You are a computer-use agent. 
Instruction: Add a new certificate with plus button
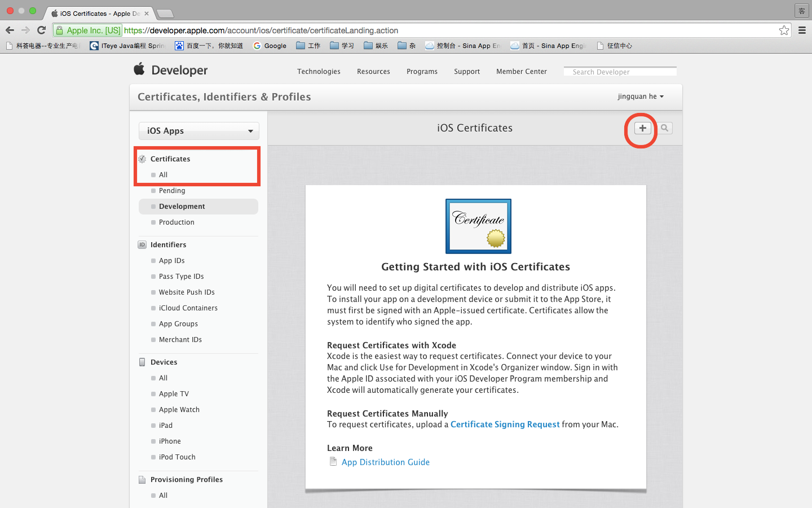pyautogui.click(x=642, y=128)
